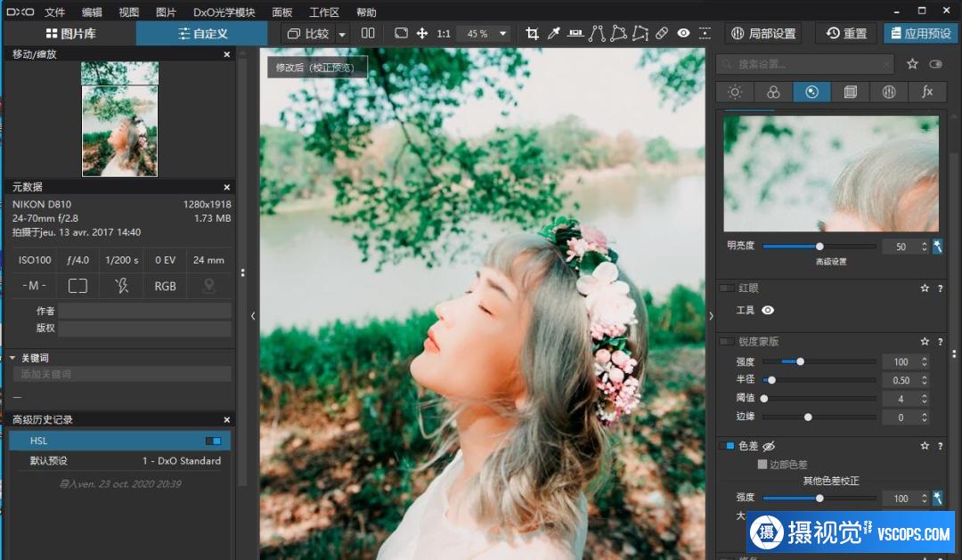This screenshot has height=560, width=962.
Task: Open the 编辑 menu
Action: click(92, 12)
